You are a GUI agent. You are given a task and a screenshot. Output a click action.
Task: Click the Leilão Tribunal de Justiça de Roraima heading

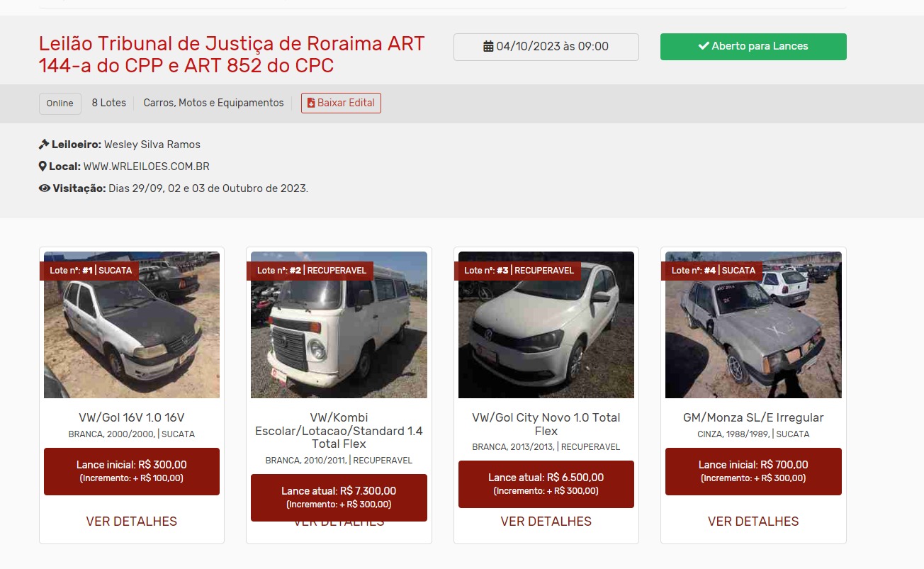pos(232,55)
